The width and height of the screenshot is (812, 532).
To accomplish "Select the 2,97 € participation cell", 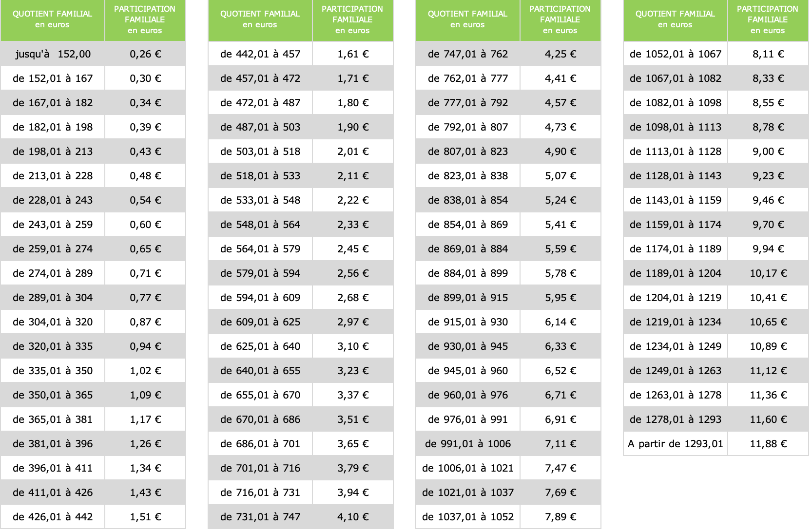I will [x=353, y=322].
